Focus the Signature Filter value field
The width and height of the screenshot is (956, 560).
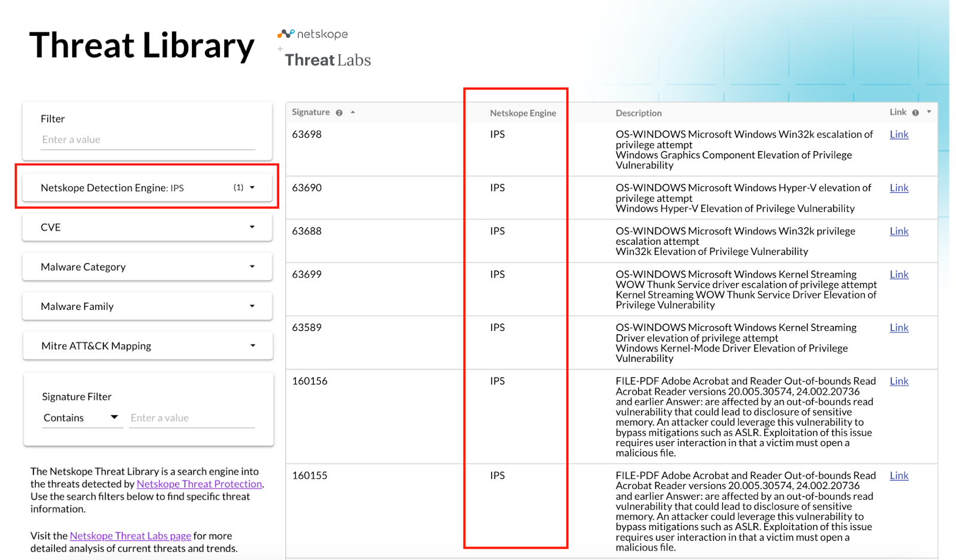192,418
